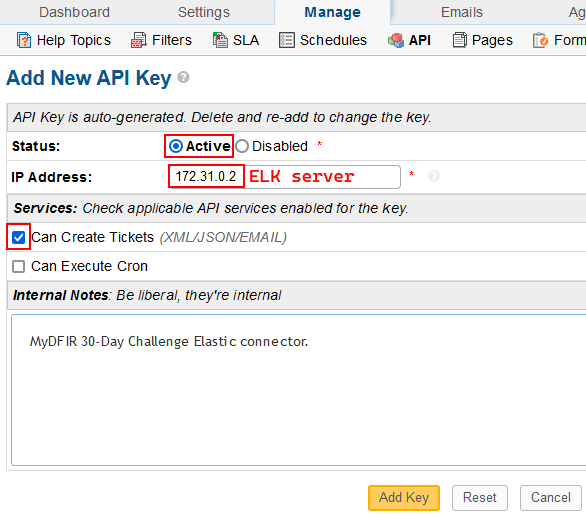Open the SLA plans icon
Image resolution: width=586 pixels, height=516 pixels.
(220, 40)
